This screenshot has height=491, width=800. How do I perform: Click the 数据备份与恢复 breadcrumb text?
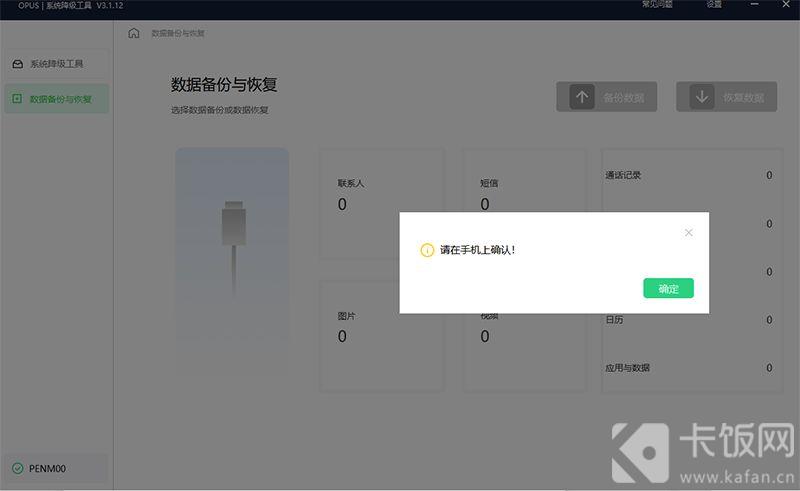[178, 34]
